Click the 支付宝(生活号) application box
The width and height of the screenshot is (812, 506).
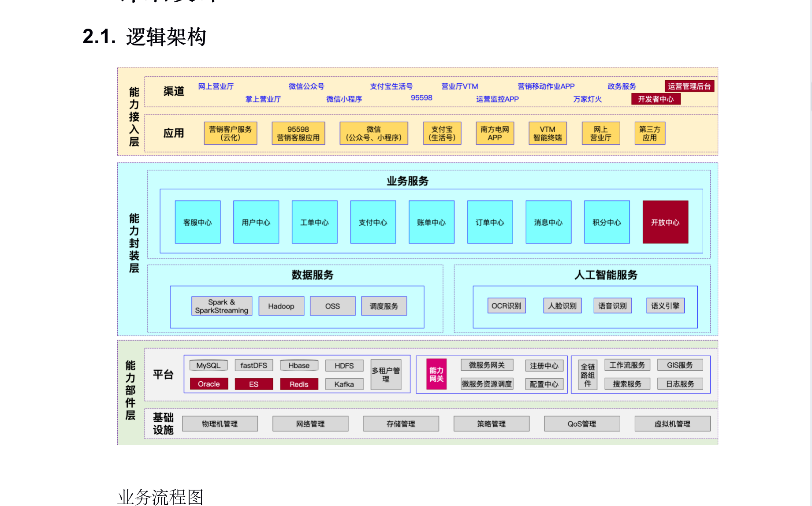[x=442, y=133]
